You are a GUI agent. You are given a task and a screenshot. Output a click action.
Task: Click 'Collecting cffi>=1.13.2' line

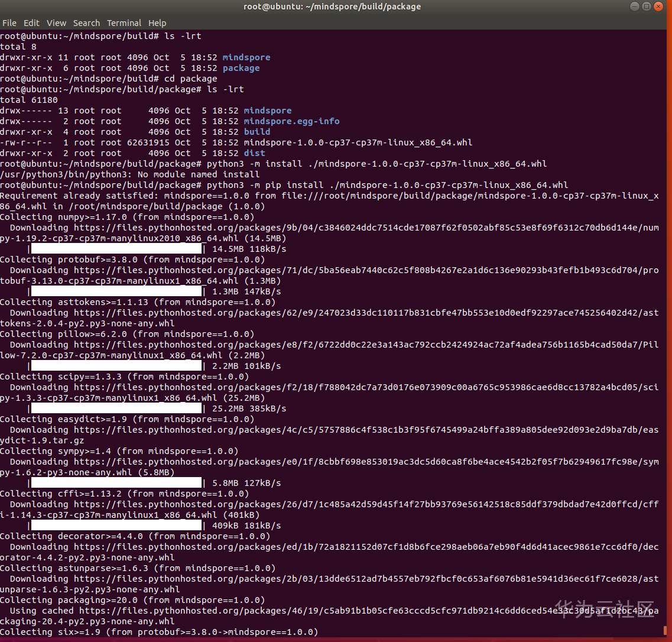click(x=124, y=494)
